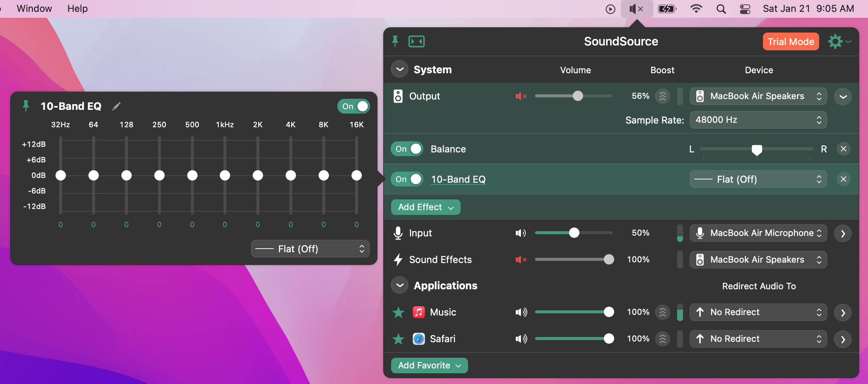This screenshot has width=868, height=384.
Task: Open Sound Effects device dropdown
Action: pos(758,260)
